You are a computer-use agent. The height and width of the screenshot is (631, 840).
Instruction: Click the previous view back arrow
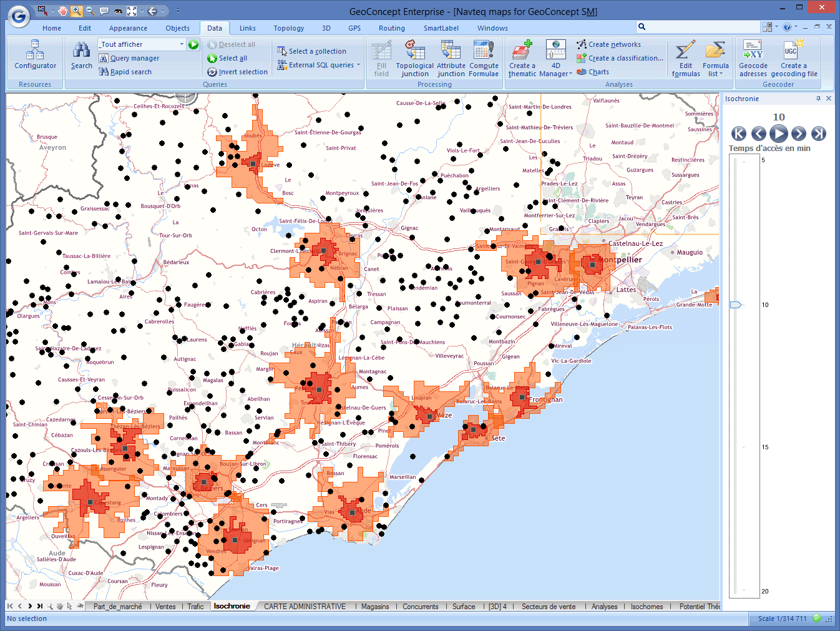(152, 11)
